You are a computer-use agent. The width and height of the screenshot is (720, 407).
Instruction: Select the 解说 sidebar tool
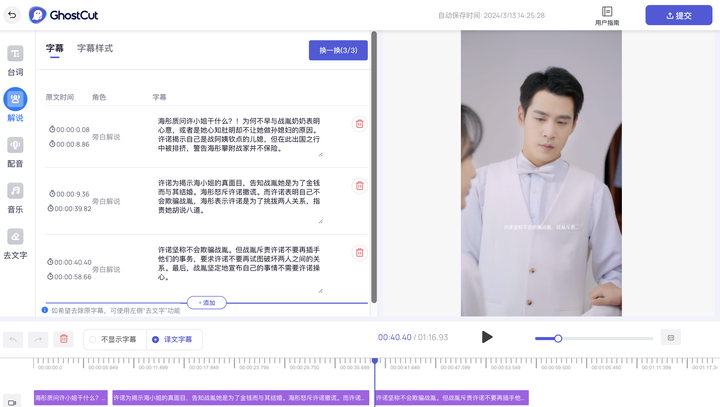pos(15,105)
